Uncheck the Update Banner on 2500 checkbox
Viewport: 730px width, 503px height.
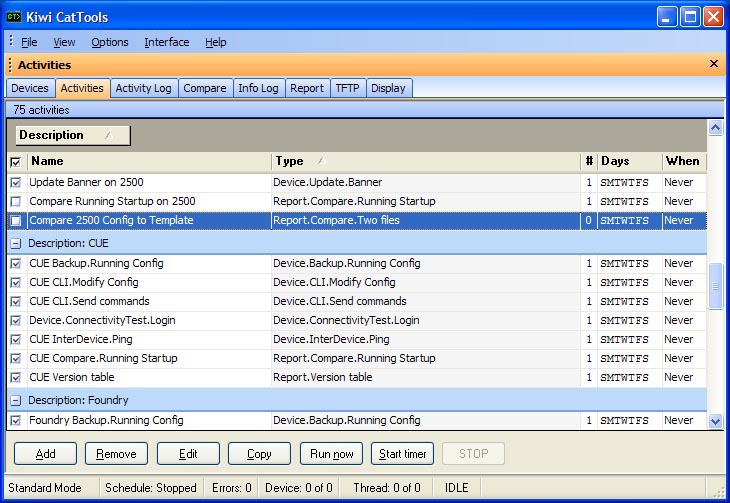click(x=15, y=183)
